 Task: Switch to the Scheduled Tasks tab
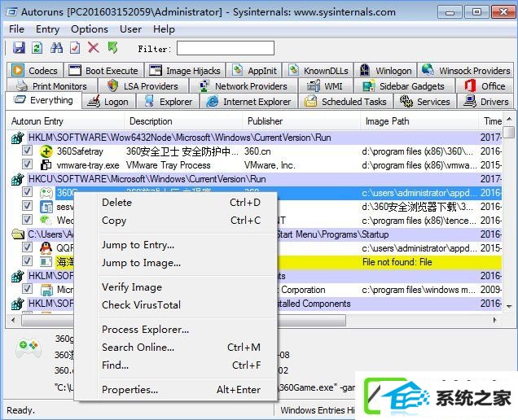[345, 102]
